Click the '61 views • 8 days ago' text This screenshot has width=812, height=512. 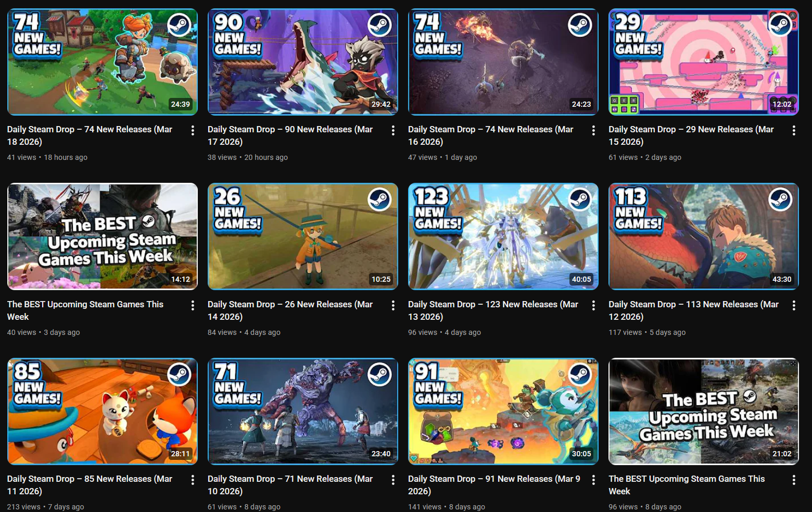pos(244,507)
